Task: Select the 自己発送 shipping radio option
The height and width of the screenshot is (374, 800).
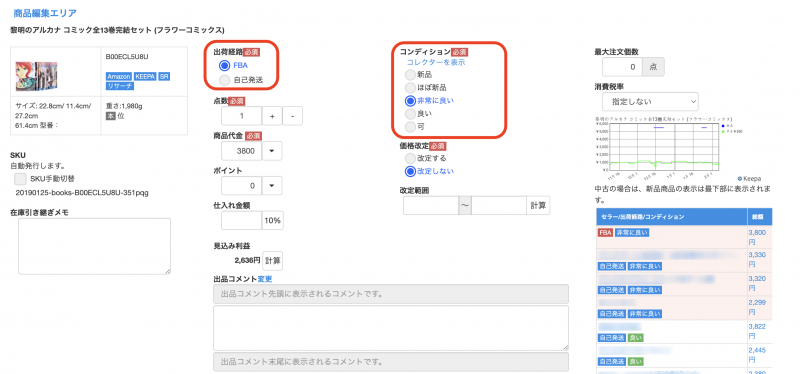Action: (x=224, y=80)
